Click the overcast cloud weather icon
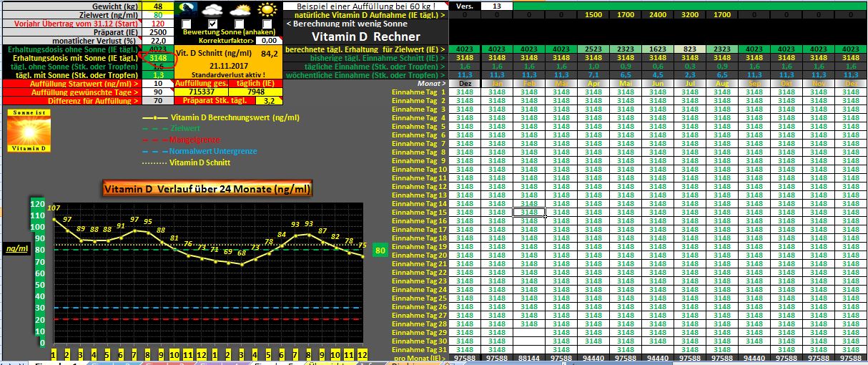This screenshot has height=365, width=868. coord(213,10)
